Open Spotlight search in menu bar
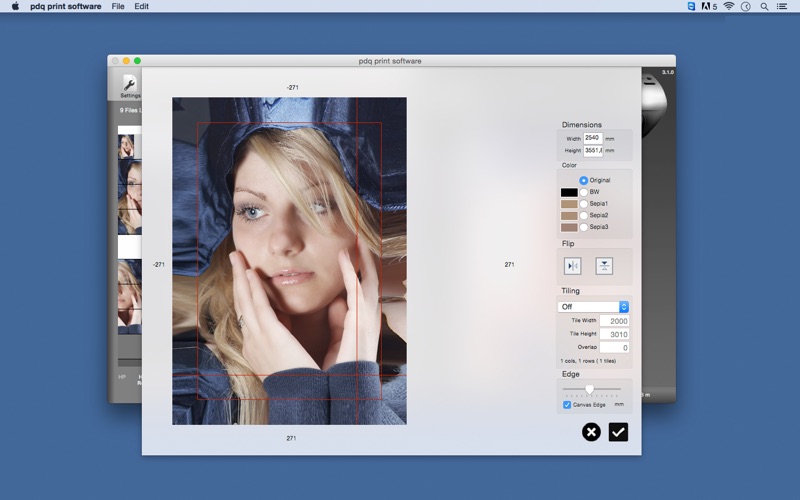 click(764, 6)
